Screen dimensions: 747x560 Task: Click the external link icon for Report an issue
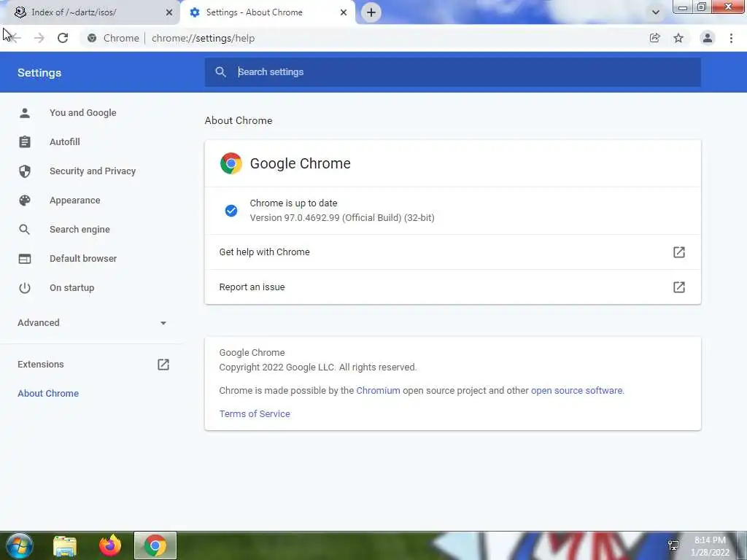click(679, 287)
